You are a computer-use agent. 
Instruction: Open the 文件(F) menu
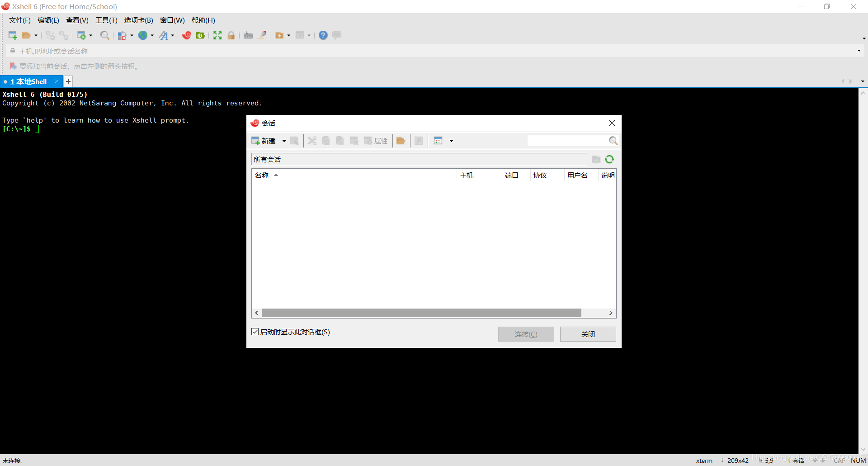click(20, 20)
